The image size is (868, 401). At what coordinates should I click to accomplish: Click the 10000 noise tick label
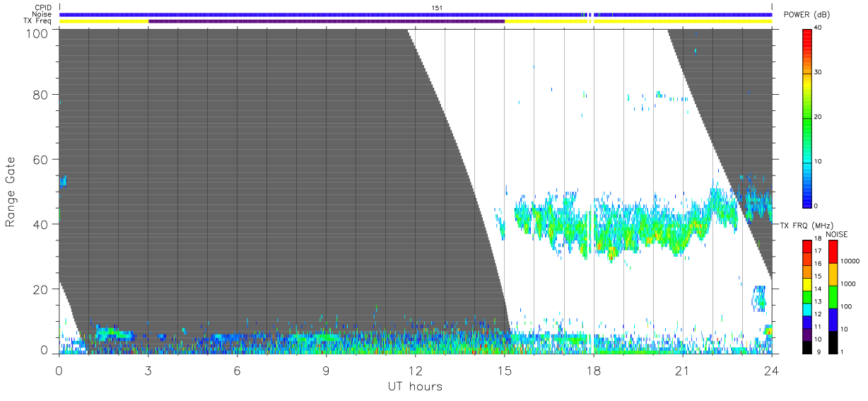point(850,261)
